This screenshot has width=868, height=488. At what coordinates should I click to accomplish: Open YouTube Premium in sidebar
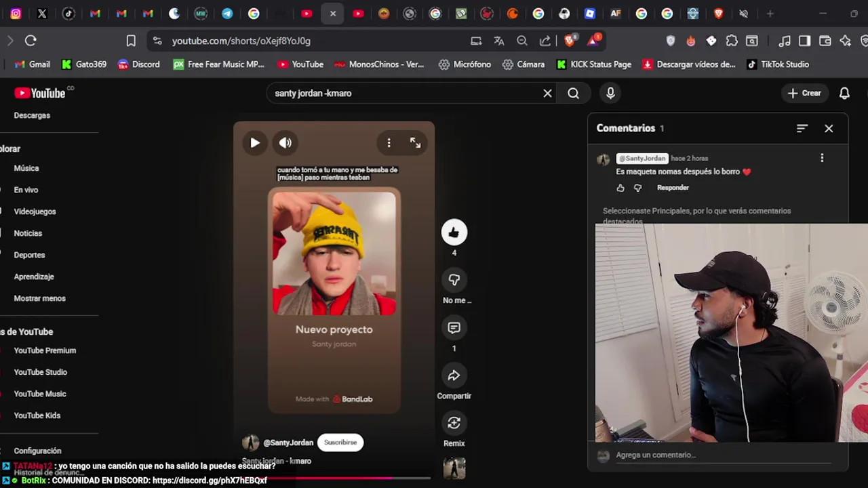(45, 350)
